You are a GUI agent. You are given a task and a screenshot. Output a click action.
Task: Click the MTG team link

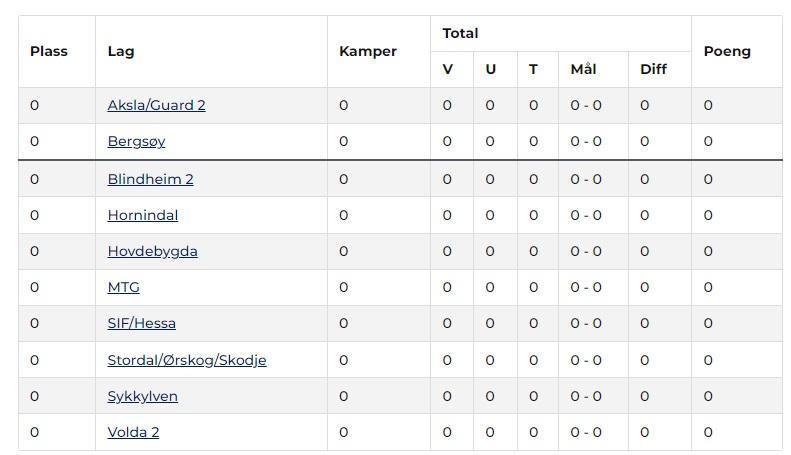[124, 287]
